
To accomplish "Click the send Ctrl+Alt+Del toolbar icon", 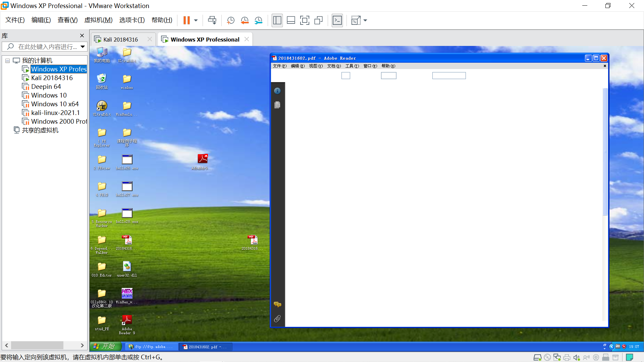I will (212, 20).
